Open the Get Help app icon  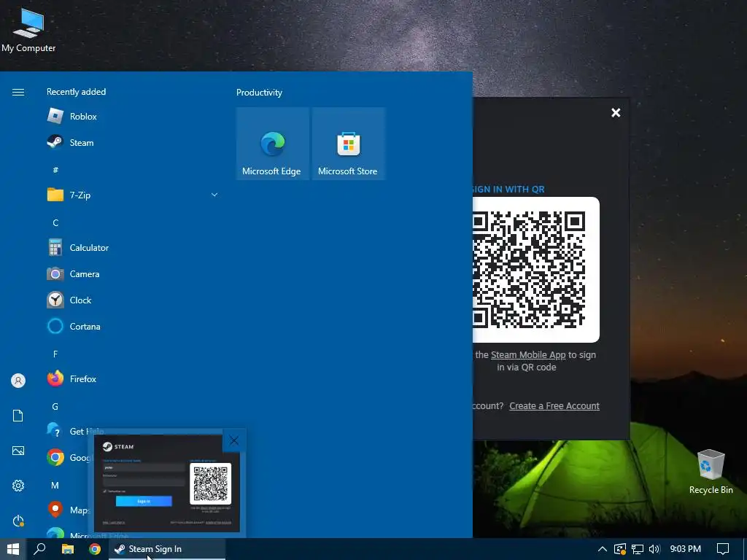tap(55, 430)
